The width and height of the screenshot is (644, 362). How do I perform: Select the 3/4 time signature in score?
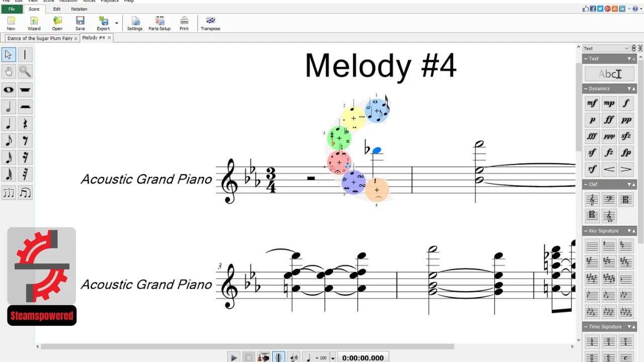pos(271,181)
